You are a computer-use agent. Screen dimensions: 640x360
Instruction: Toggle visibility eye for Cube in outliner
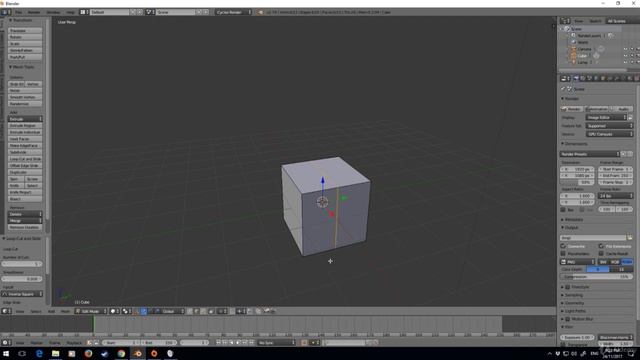click(625, 56)
